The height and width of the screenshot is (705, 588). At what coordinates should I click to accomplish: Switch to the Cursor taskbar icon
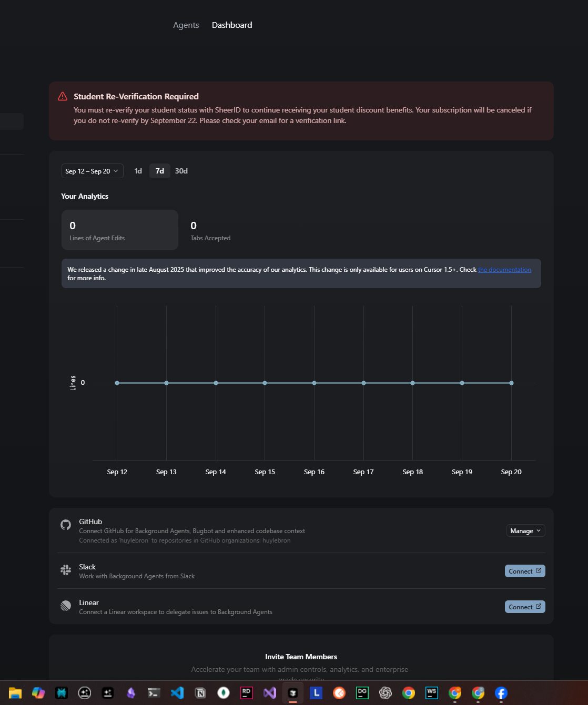point(293,693)
